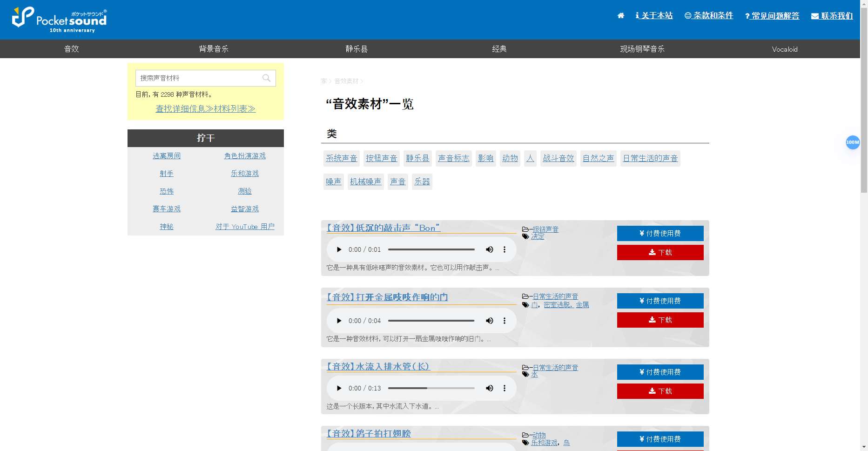Viewport: 868px width, 451px height.
Task: Click the Pocket Sound logo
Action: click(60, 20)
